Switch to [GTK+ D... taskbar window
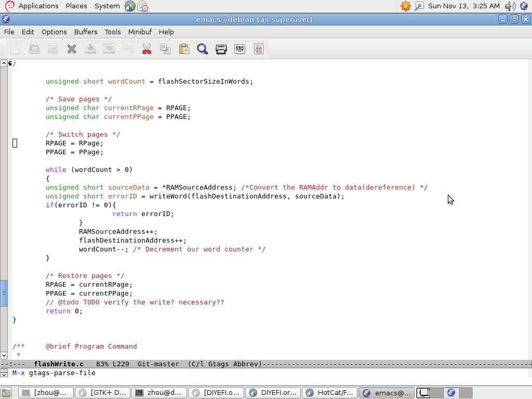This screenshot has height=399, width=532. point(103,393)
